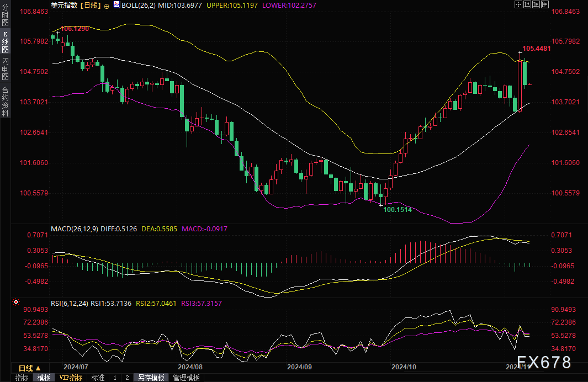The width and height of the screenshot is (588, 382).
Task: Click the circled plus icon beside 日线 title
Action: click(107, 5)
